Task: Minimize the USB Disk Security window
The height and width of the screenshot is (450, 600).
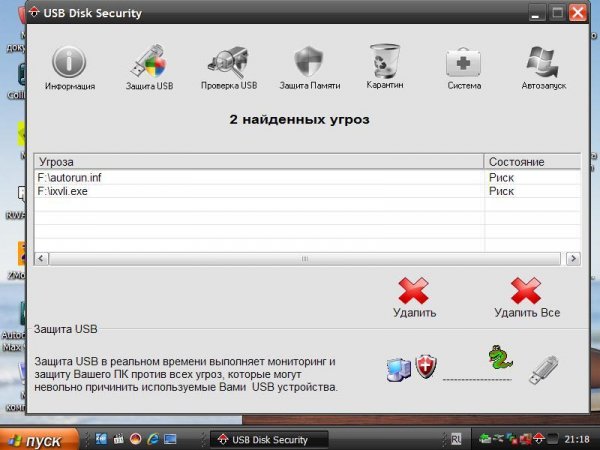Action: tap(536, 13)
